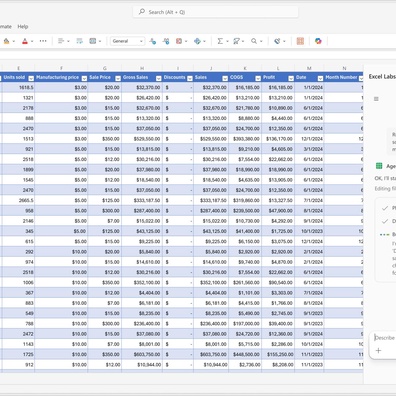The width and height of the screenshot is (396, 396).
Task: Select Date cell 10/1/2023
Action: [309, 231]
